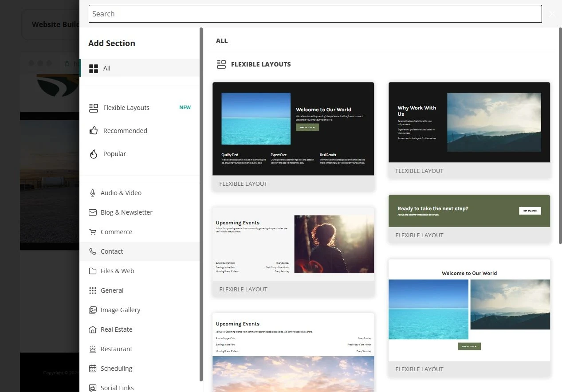Click Get In Touch button in two-image layout
The height and width of the screenshot is (392, 562).
[x=469, y=346]
